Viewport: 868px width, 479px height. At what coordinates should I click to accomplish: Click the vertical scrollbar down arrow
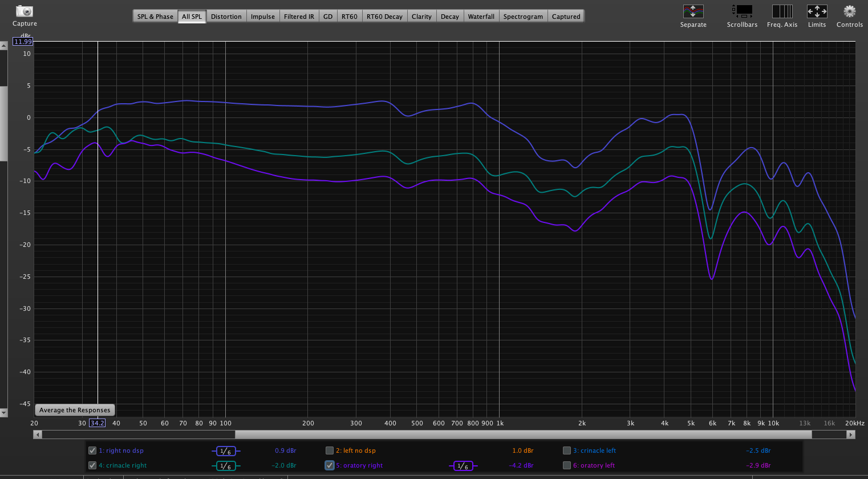[x=3, y=412]
